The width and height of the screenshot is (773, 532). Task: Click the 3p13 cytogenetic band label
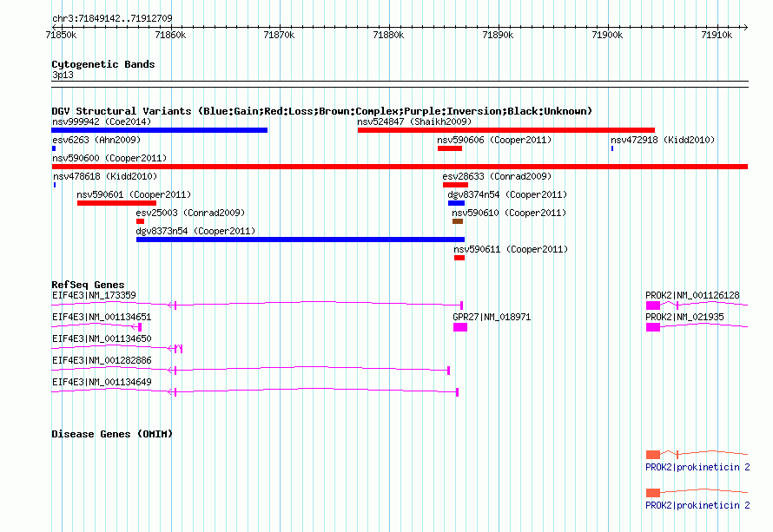click(x=63, y=75)
